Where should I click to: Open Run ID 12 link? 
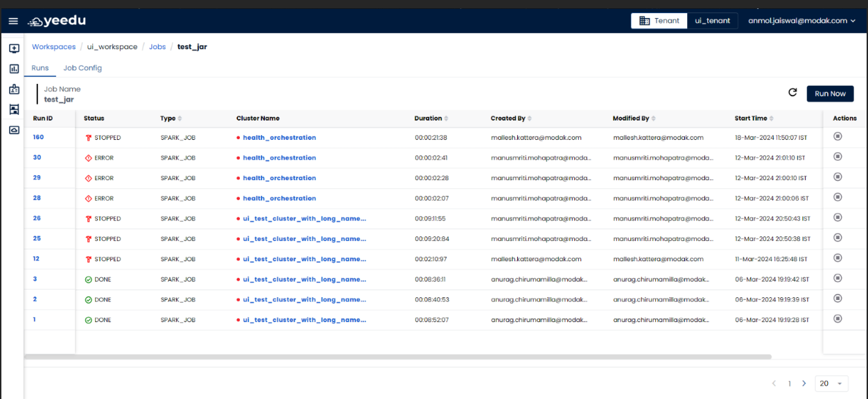pos(36,258)
